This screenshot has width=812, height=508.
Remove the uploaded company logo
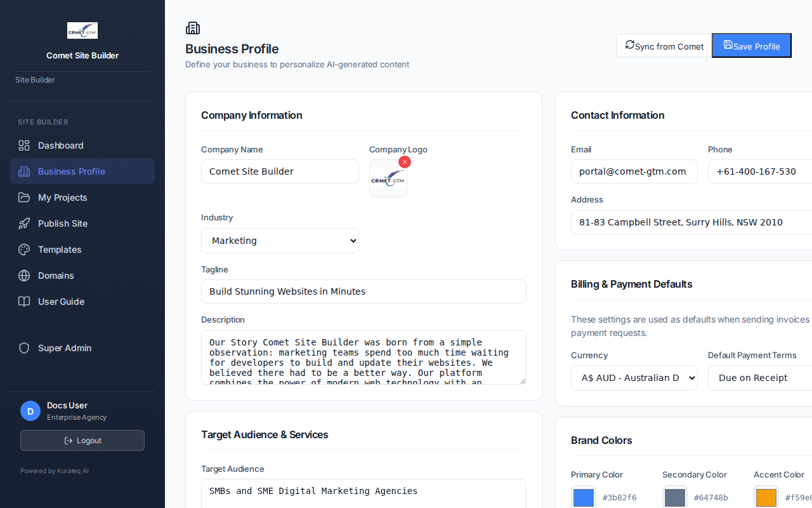(x=405, y=162)
